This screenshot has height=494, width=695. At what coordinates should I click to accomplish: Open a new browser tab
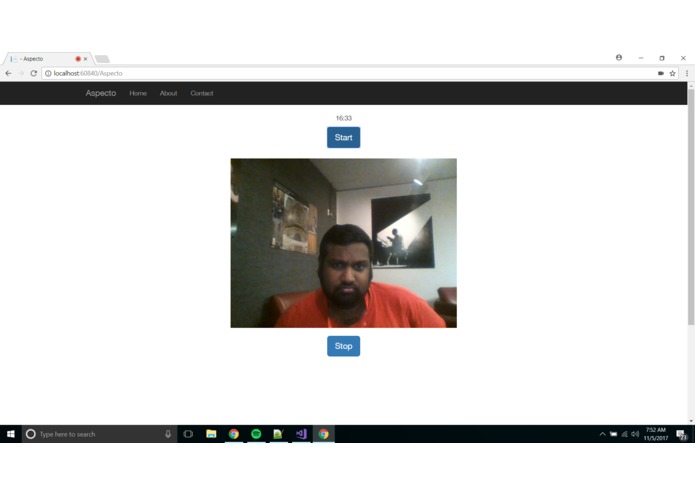pos(102,59)
